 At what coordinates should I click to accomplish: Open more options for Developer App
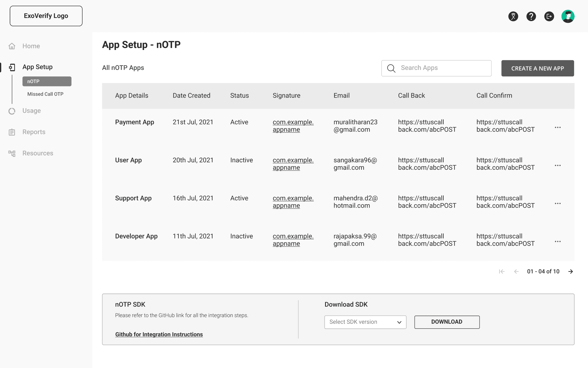tap(558, 242)
